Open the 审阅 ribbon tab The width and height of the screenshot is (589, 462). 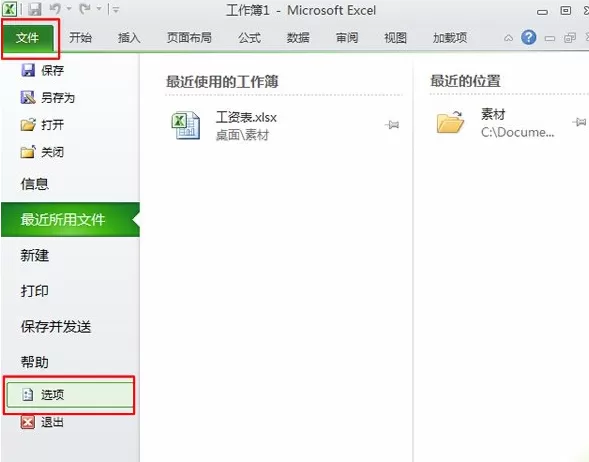tap(347, 38)
